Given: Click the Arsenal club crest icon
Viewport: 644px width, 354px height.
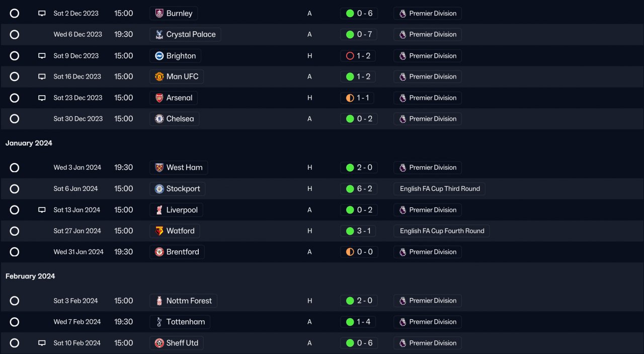Looking at the screenshot, I should click(x=159, y=98).
